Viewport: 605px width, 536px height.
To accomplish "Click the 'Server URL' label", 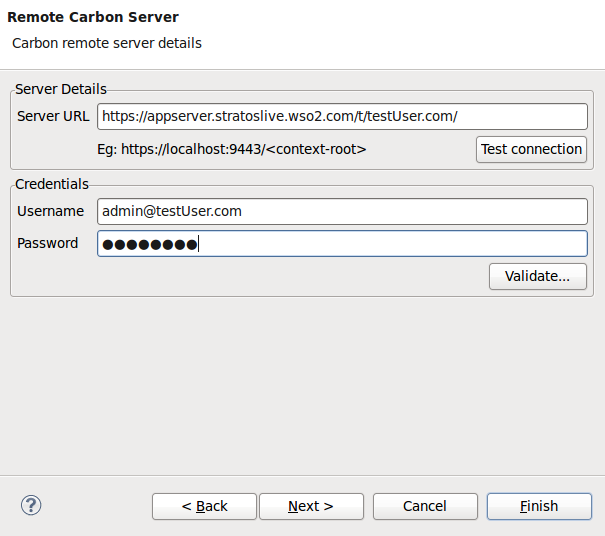I will 53,116.
